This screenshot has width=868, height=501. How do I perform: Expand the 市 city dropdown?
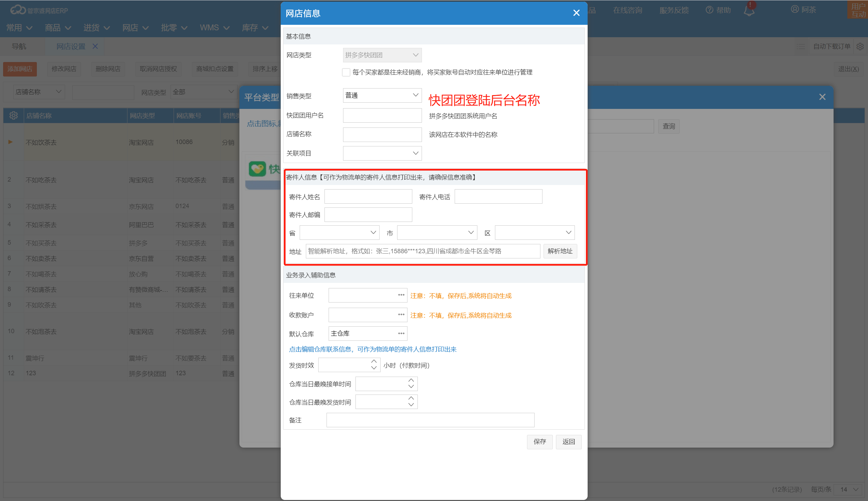click(437, 233)
